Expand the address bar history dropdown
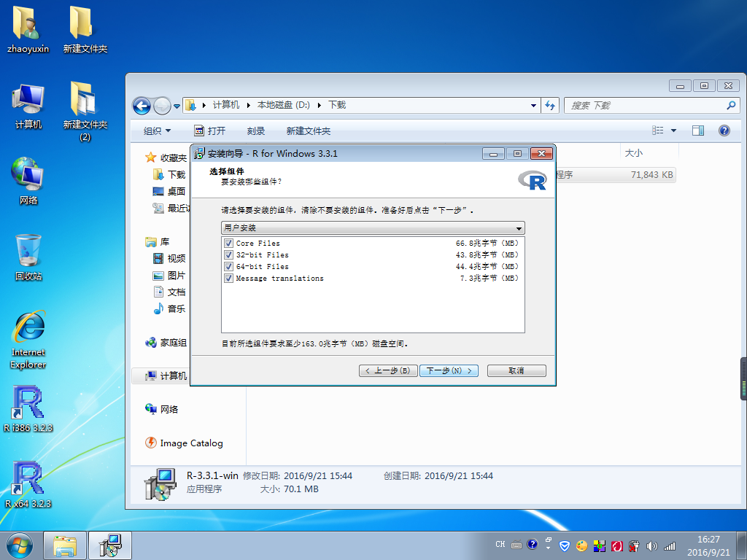 (x=533, y=105)
